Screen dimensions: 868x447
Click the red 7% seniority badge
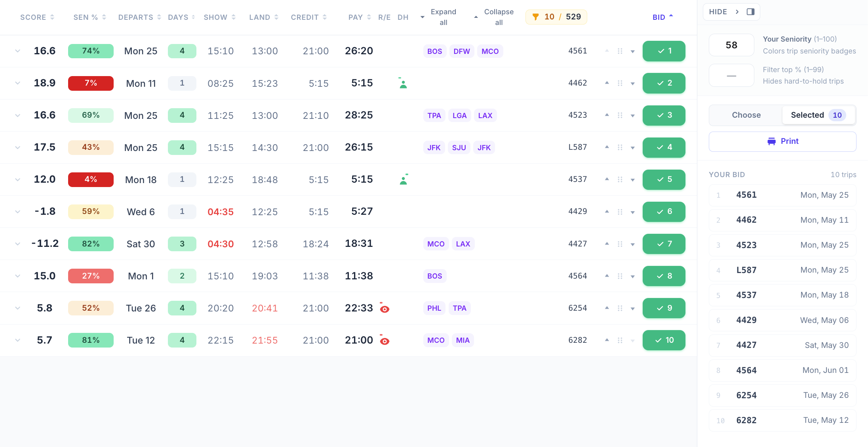91,83
